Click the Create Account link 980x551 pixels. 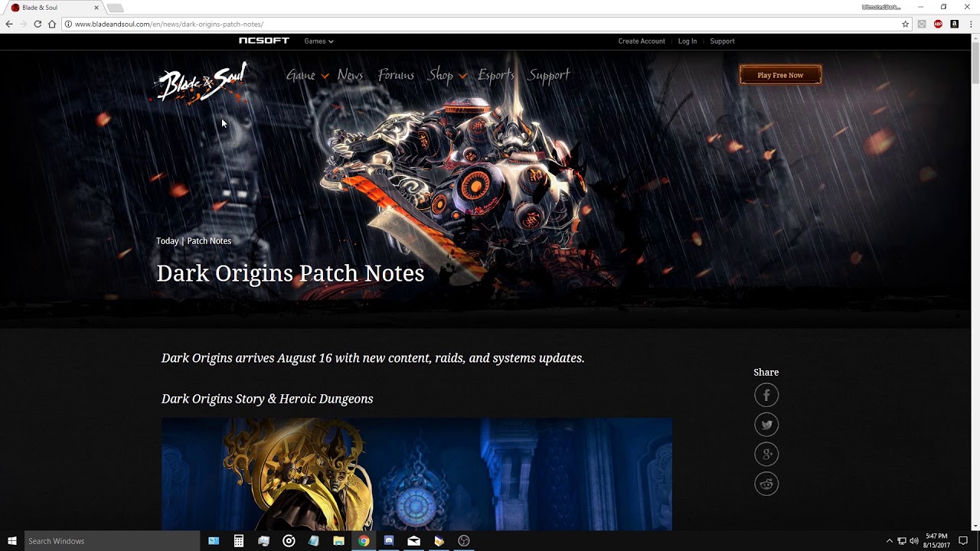pyautogui.click(x=642, y=41)
